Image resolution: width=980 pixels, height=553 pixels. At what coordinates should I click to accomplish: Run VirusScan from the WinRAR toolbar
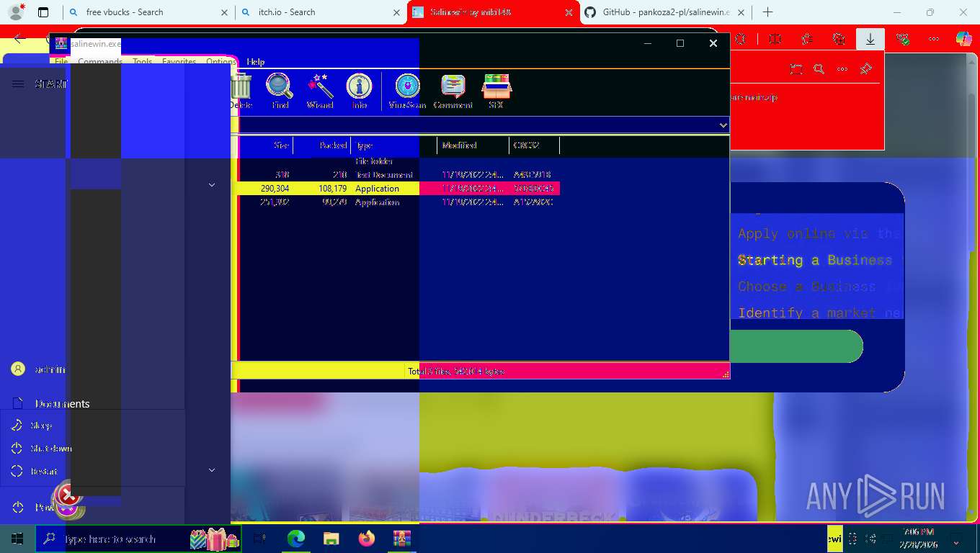pos(407,91)
